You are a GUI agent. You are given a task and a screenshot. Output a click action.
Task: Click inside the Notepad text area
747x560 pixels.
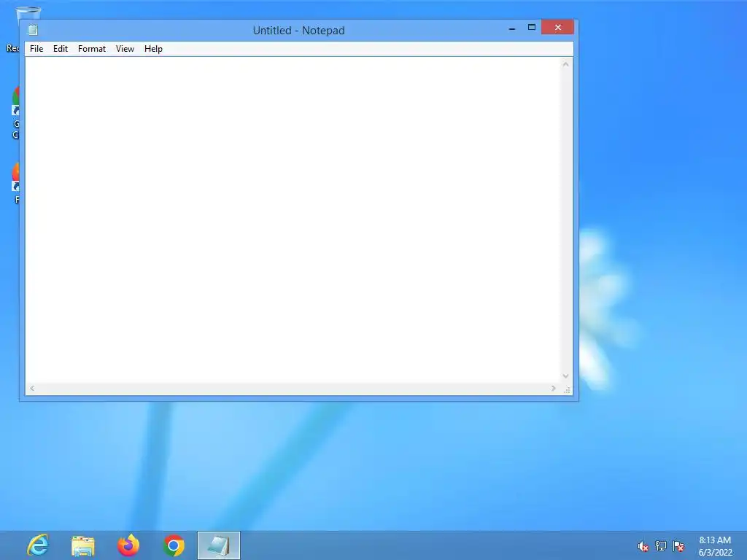[293, 220]
